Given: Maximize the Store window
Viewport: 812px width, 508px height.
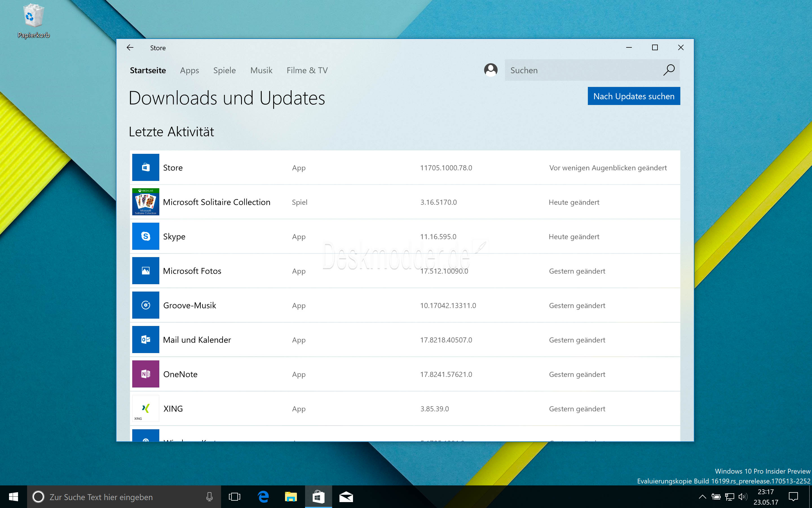Looking at the screenshot, I should 655,47.
